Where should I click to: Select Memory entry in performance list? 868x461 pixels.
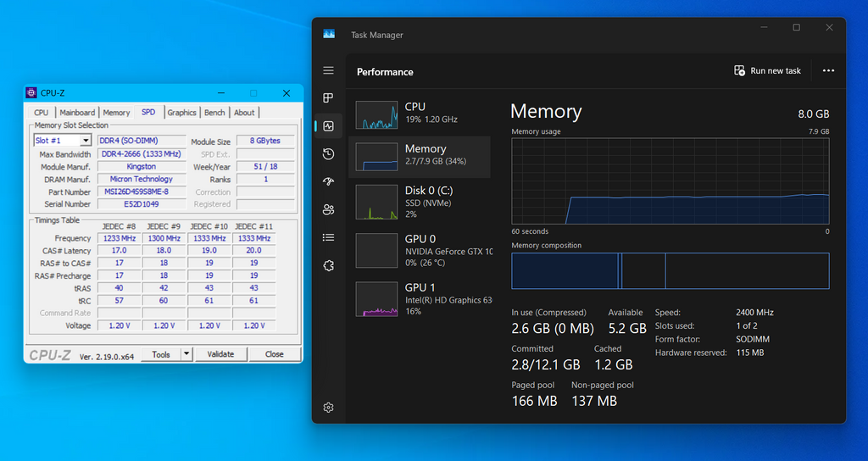420,157
